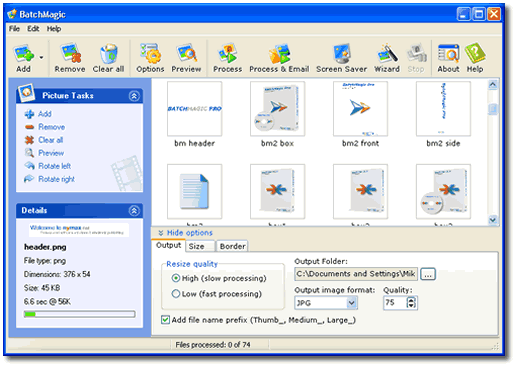Select the bm2 front thumbnail
The image size is (514, 367).
tap(360, 109)
